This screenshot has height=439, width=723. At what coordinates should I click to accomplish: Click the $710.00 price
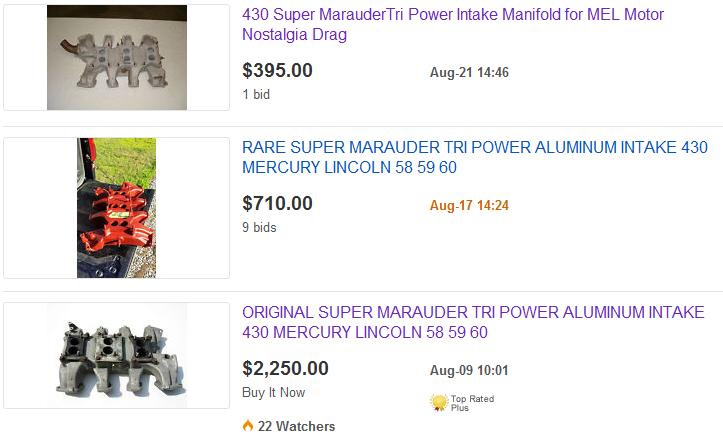(x=277, y=203)
